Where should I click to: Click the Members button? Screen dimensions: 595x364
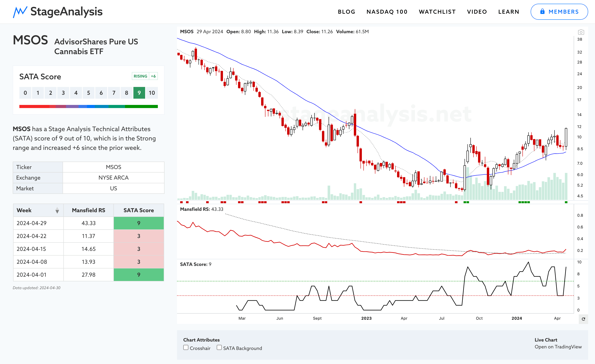559,12
